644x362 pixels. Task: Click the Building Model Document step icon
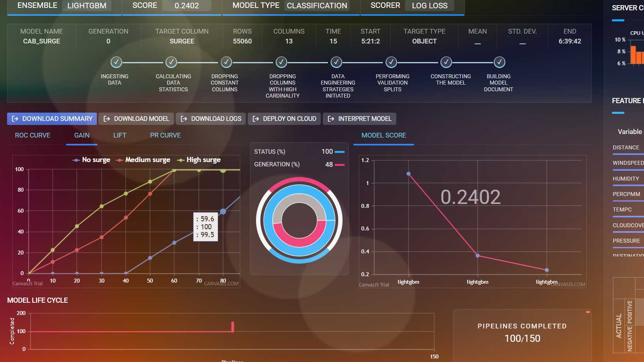(499, 62)
